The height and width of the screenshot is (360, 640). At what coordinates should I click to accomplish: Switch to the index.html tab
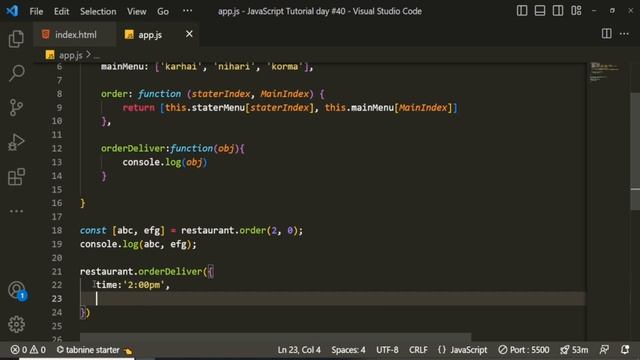75,35
